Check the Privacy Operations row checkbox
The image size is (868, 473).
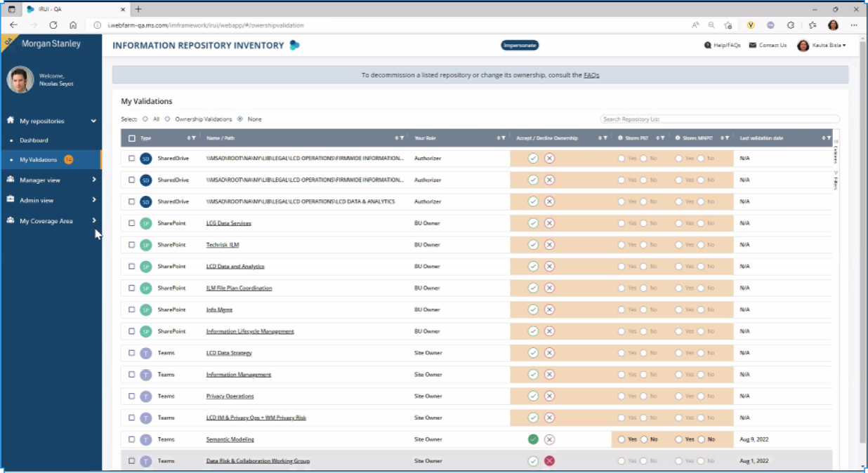tap(131, 396)
